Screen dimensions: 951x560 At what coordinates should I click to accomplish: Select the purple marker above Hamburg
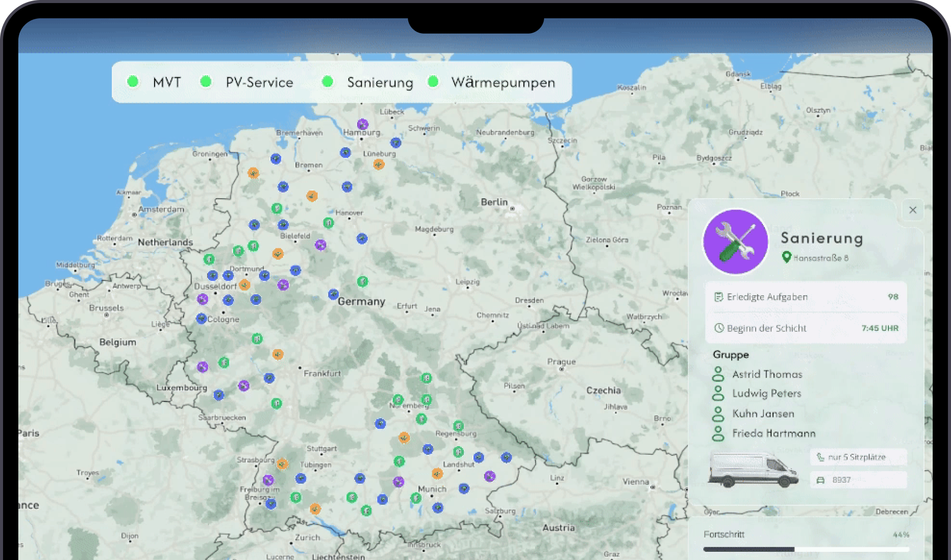tap(362, 124)
